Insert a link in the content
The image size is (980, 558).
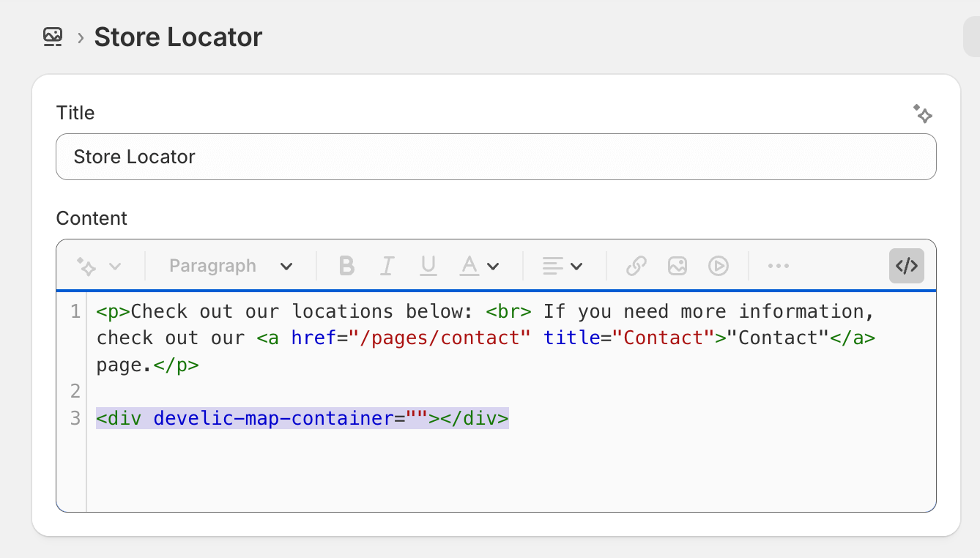636,266
